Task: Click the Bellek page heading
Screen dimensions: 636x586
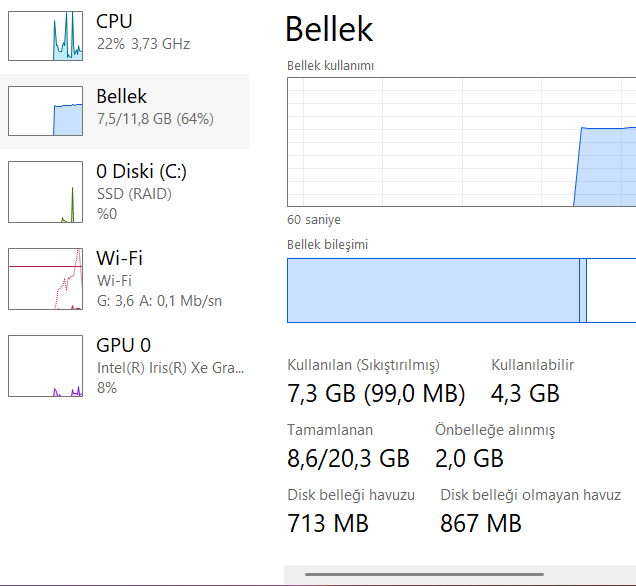Action: point(329,29)
